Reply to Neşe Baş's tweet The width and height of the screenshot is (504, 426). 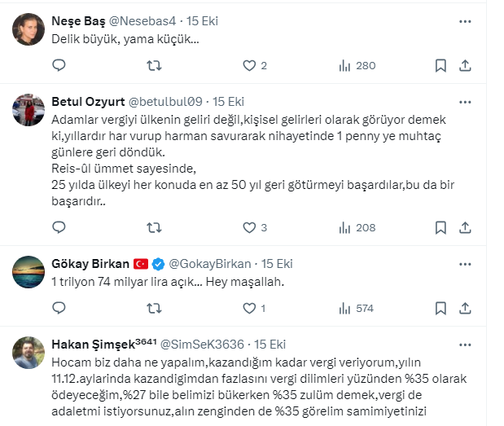point(59,65)
